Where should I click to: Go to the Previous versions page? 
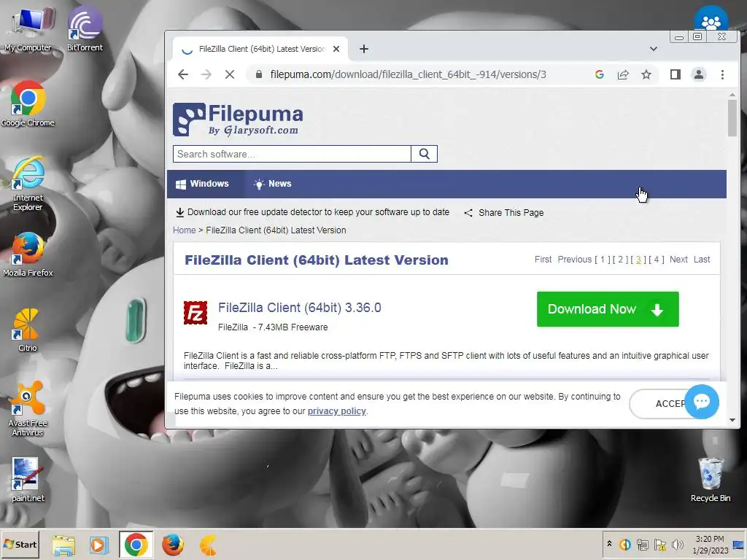click(x=575, y=260)
